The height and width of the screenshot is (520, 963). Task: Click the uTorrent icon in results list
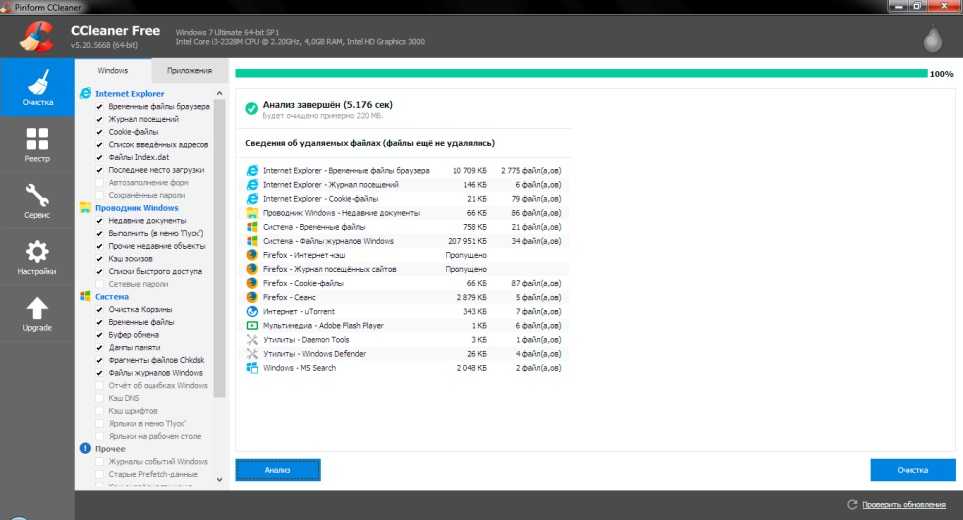252,312
